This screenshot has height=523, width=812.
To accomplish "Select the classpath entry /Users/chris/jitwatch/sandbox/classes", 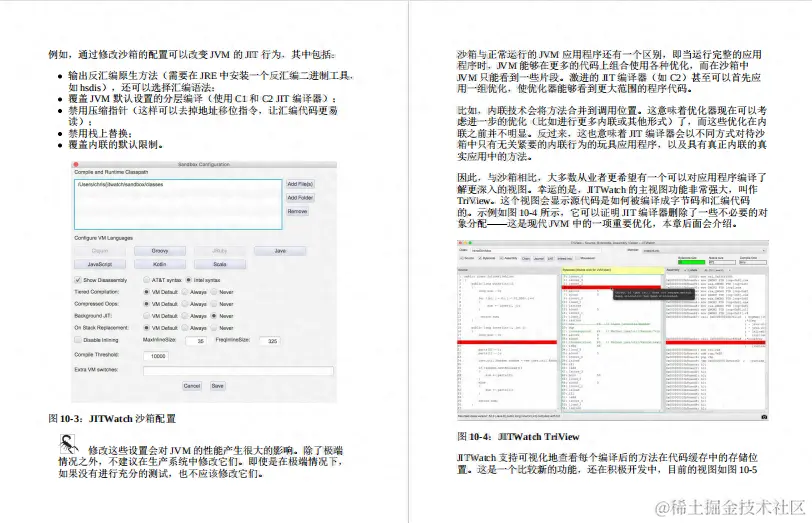I will tap(120, 184).
